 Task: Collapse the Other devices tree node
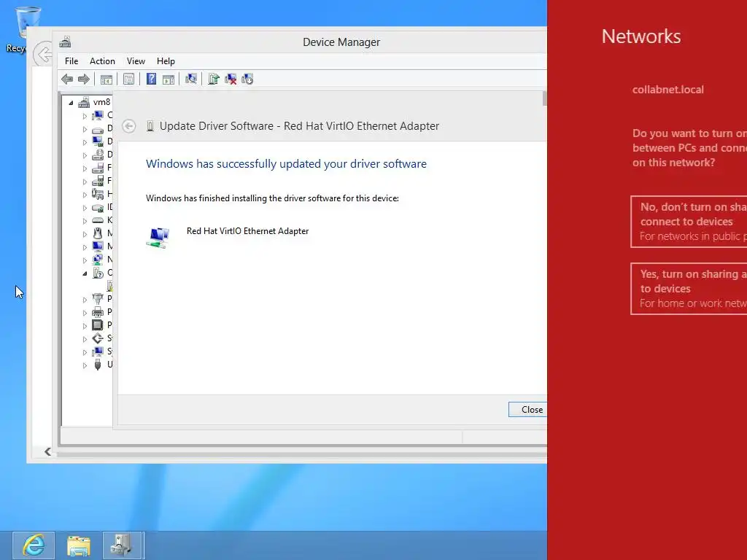[85, 273]
